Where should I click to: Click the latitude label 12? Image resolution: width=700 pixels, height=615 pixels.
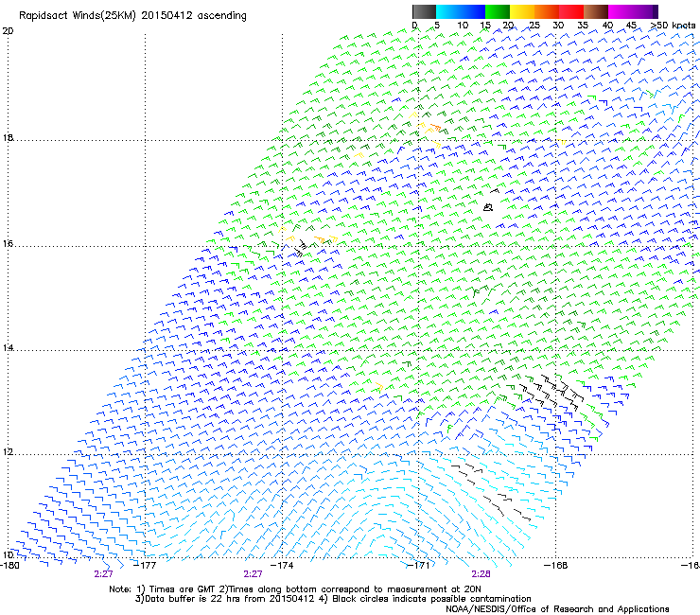8,451
